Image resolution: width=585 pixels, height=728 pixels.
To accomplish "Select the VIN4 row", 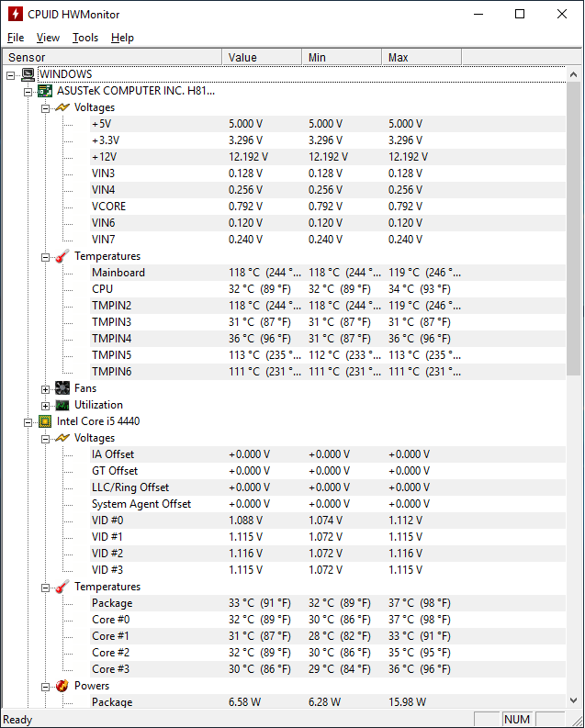I will pos(328,190).
